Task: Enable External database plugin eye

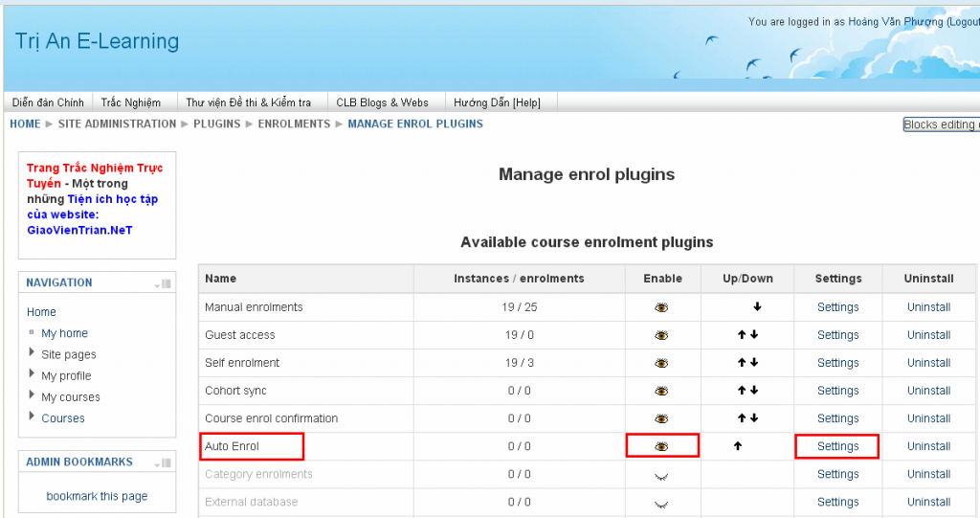Action: 661,503
